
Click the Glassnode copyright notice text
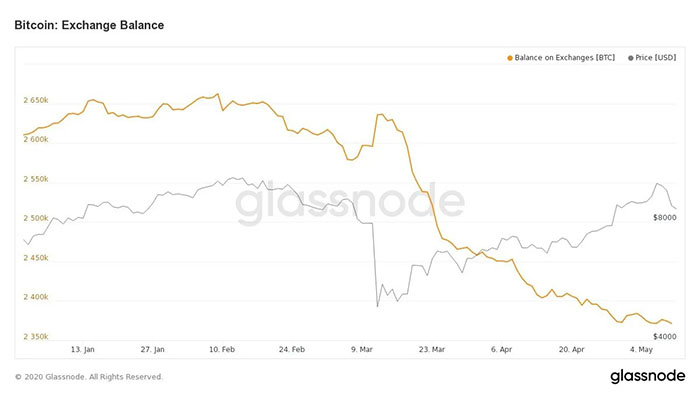[x=89, y=377]
